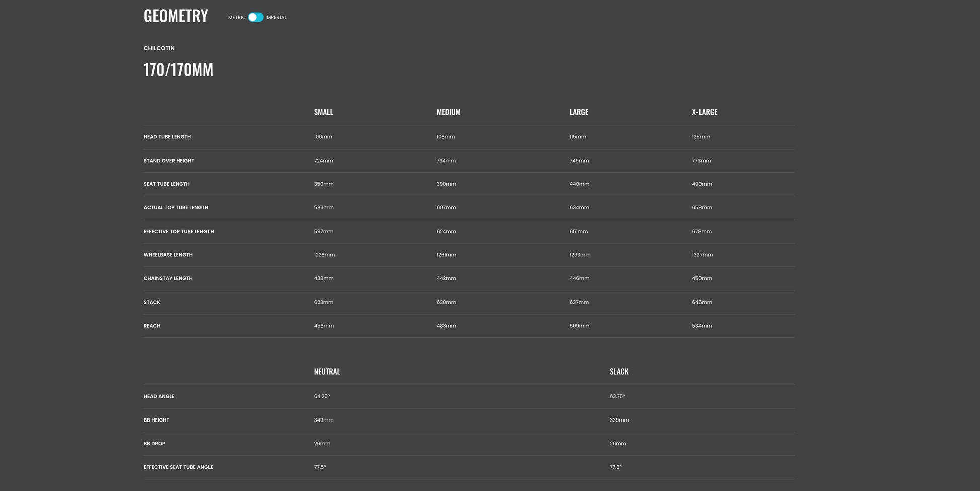Select the X-LARGE size column header
The height and width of the screenshot is (491, 980).
(x=704, y=112)
